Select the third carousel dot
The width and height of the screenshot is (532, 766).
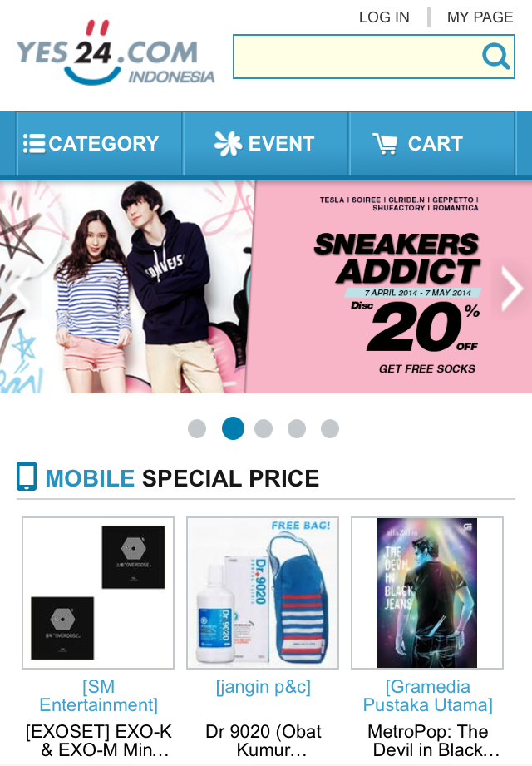[x=264, y=428]
